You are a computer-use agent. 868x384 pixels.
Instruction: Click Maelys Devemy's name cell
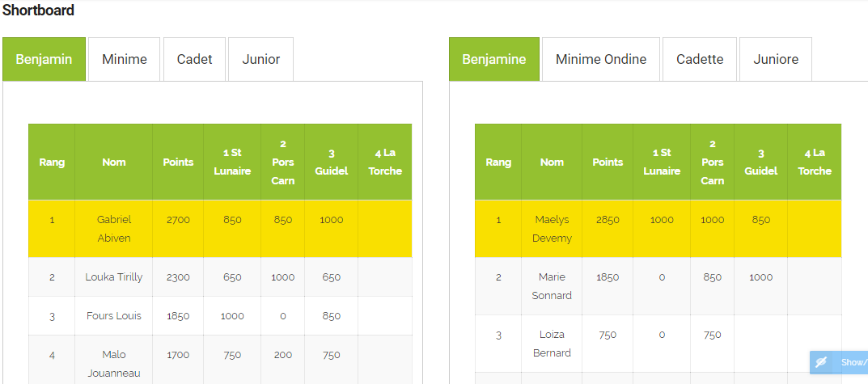552,229
